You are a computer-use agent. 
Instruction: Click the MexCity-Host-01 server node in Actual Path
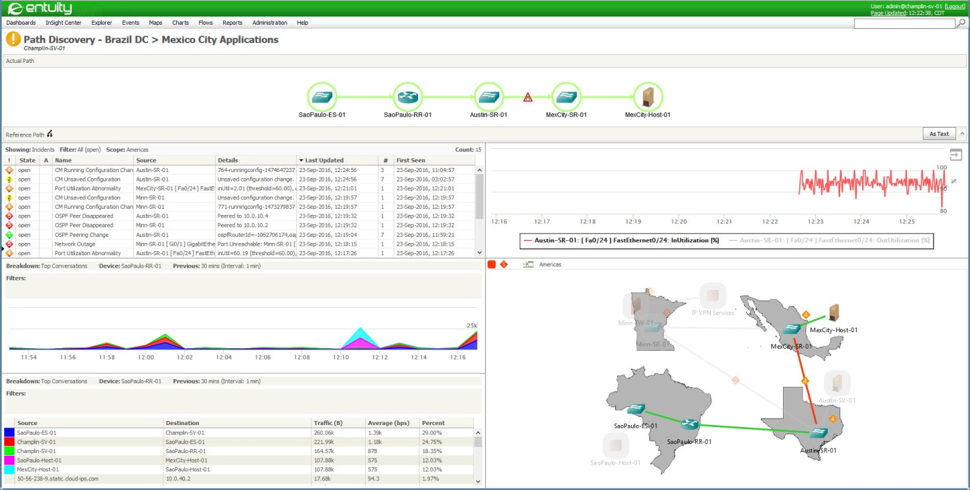[648, 97]
